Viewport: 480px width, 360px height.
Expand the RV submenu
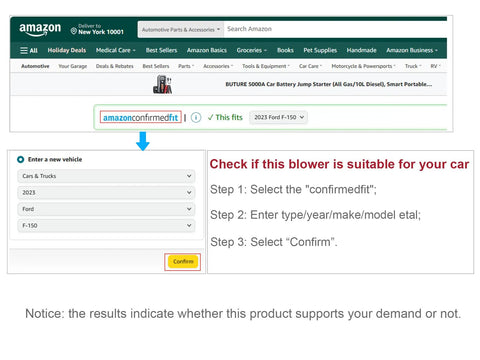coord(435,66)
